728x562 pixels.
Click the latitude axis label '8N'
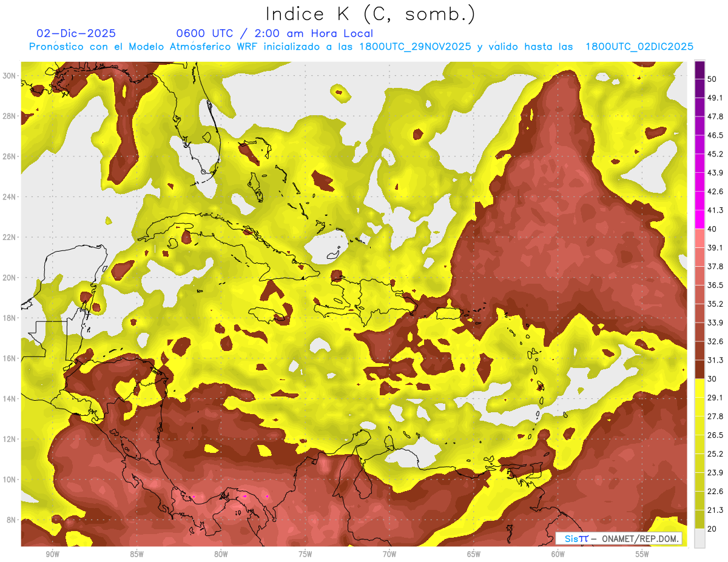[x=12, y=520]
